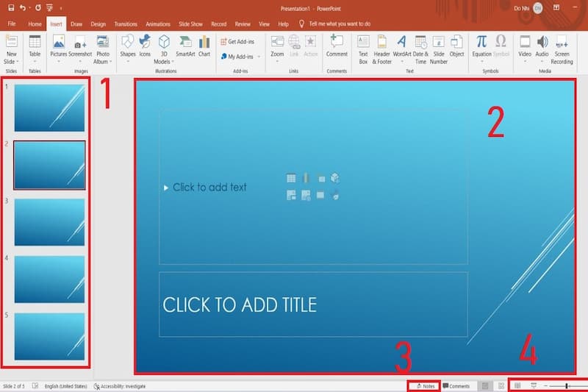This screenshot has width=588, height=392.
Task: Open the File tab
Action: pyautogui.click(x=12, y=24)
